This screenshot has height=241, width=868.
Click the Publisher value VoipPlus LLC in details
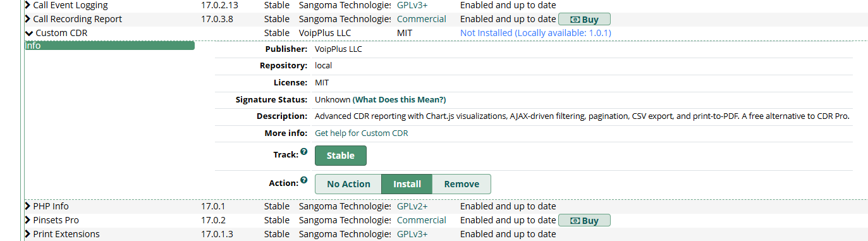[338, 49]
